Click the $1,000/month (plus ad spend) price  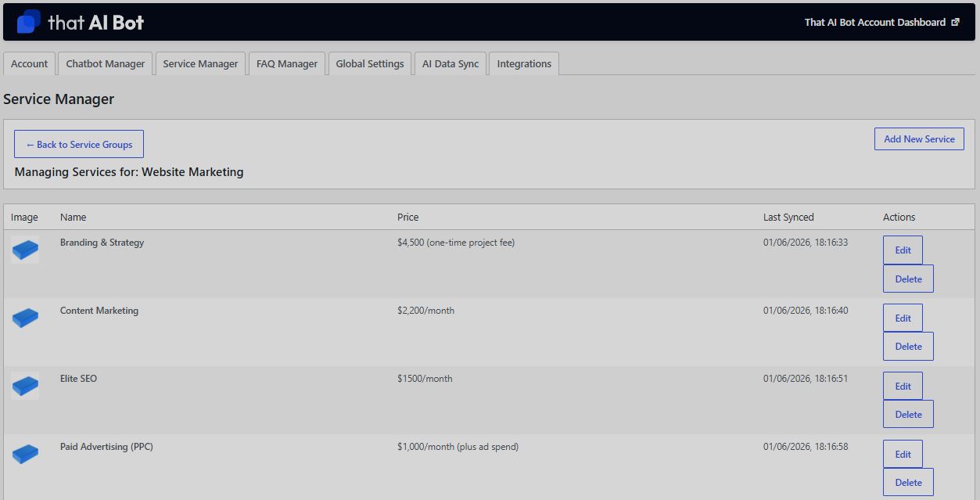(x=458, y=447)
